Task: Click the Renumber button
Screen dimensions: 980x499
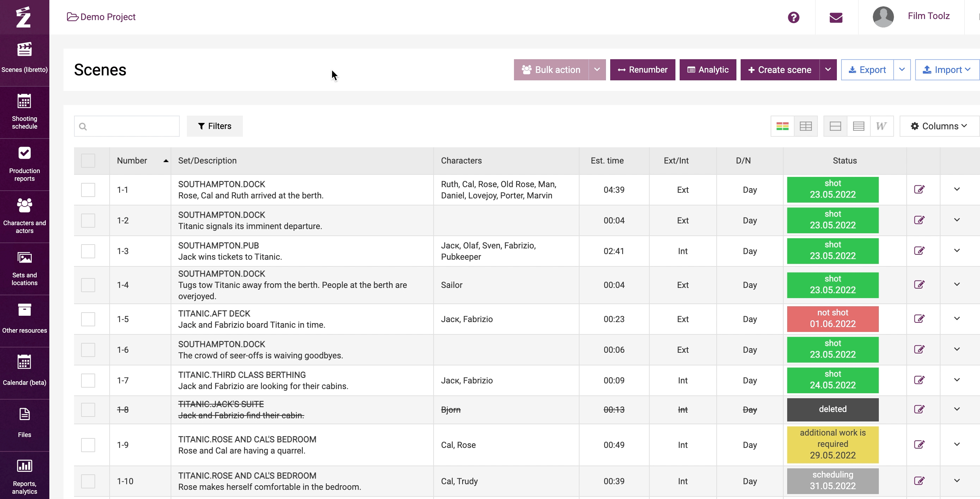Action: (x=642, y=70)
